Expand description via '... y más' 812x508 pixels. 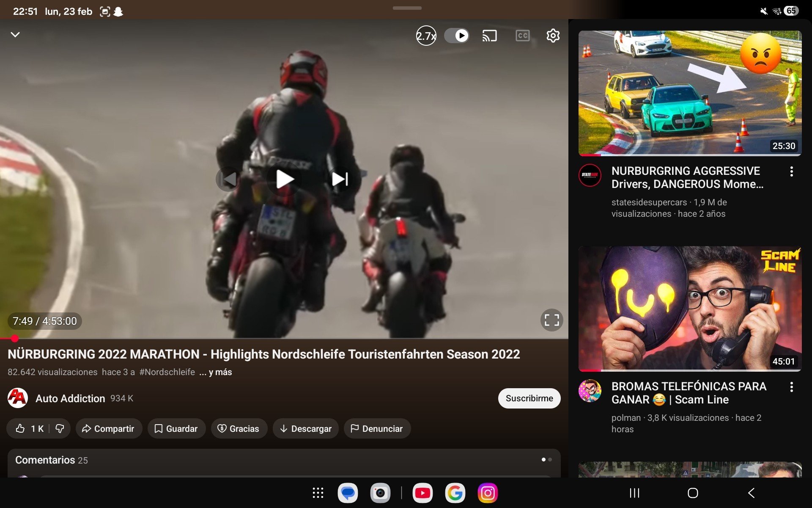click(216, 372)
